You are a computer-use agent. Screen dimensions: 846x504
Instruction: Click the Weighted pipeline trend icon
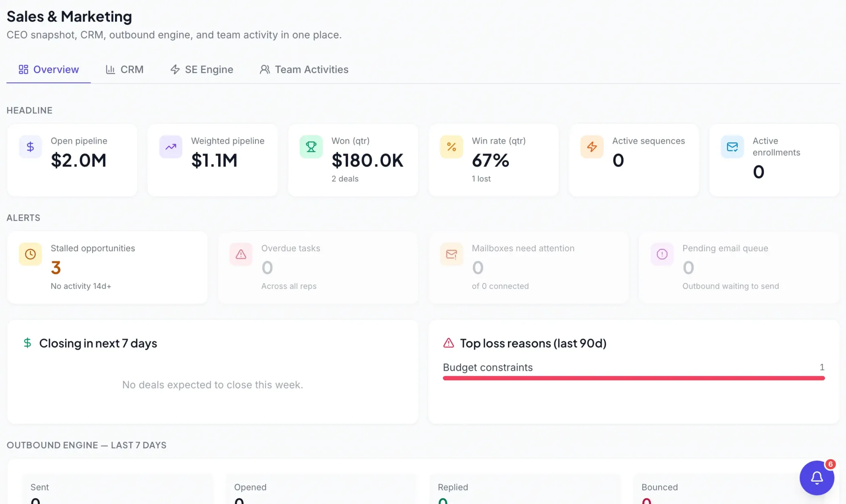(171, 147)
